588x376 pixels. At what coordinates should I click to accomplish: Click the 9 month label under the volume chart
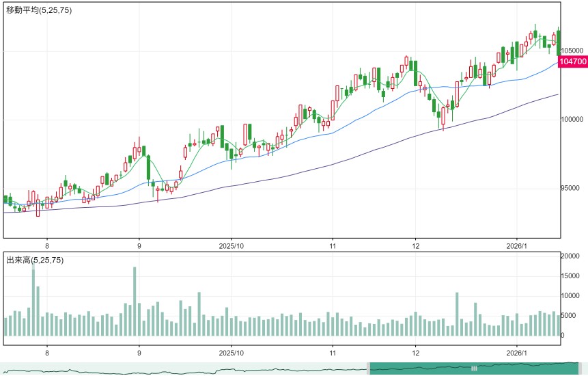pos(139,353)
